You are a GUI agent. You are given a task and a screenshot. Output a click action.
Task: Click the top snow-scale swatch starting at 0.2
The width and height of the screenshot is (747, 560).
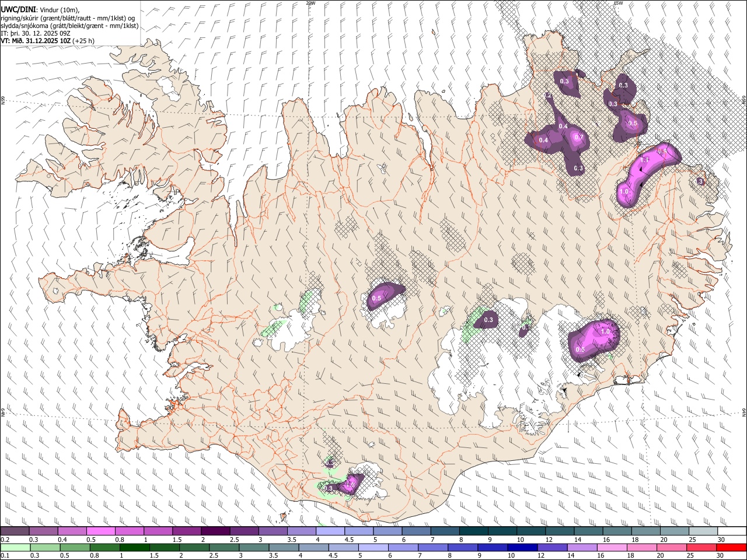click(15, 531)
